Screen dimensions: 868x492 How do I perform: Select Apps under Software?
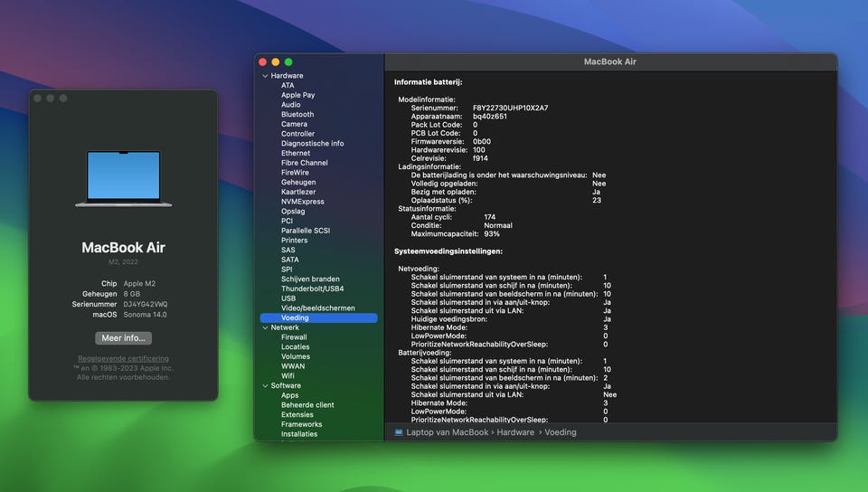click(289, 395)
